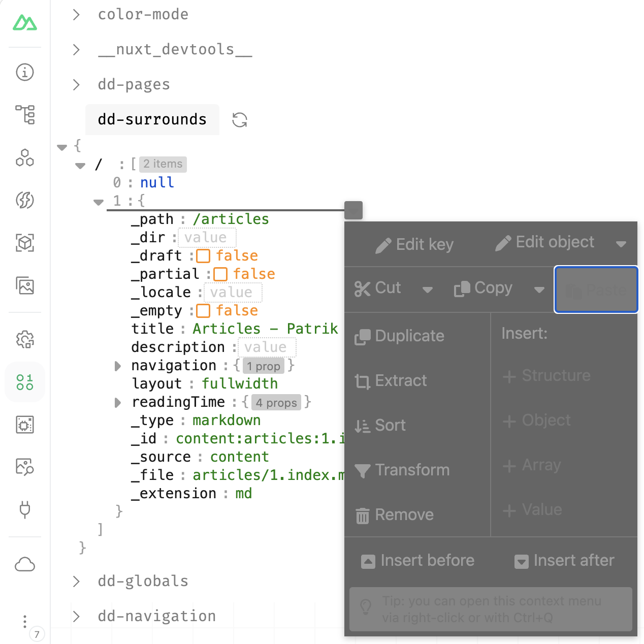Open the Assets panel

24,286
